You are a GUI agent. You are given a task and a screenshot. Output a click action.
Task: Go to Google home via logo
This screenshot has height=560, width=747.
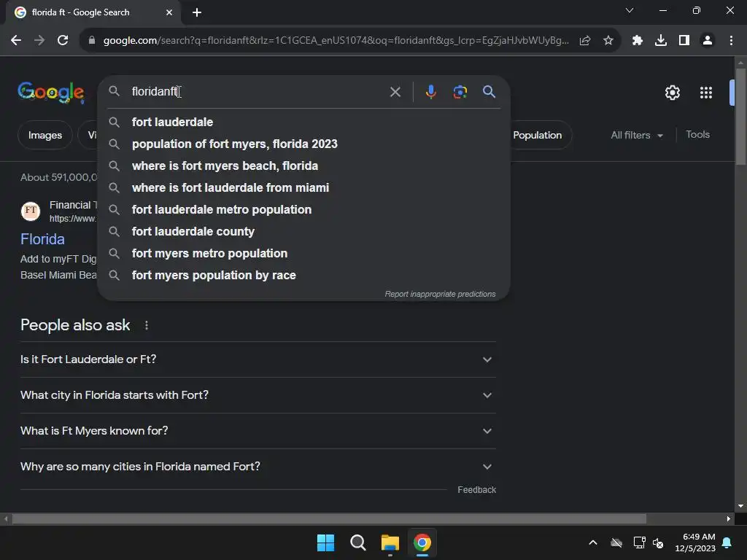point(51,92)
